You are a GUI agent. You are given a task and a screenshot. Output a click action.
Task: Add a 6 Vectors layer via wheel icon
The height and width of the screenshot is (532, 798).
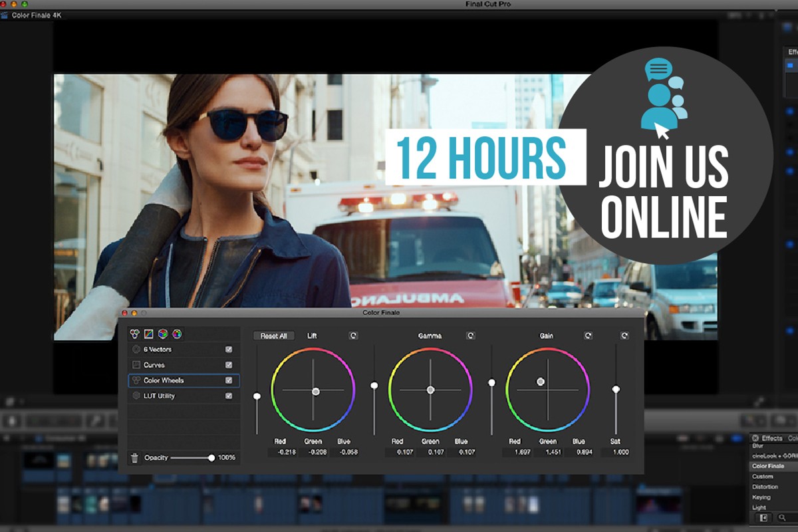pyautogui.click(x=177, y=334)
